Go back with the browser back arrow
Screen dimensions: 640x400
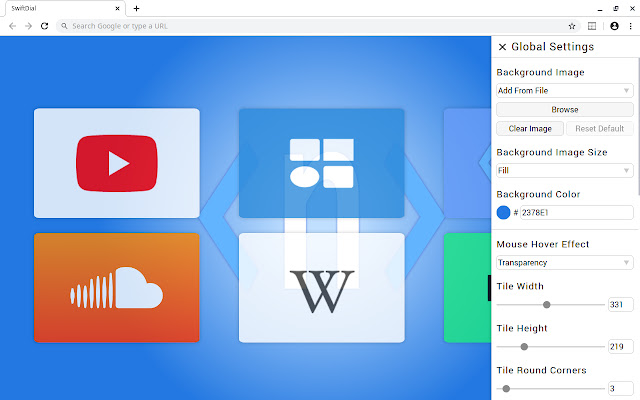coord(12,26)
